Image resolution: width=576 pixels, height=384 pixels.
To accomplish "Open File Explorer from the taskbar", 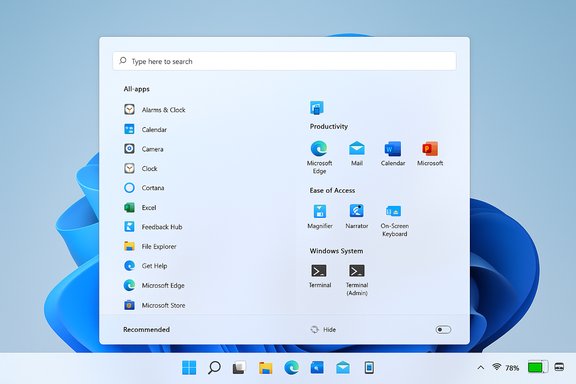I will (x=265, y=367).
